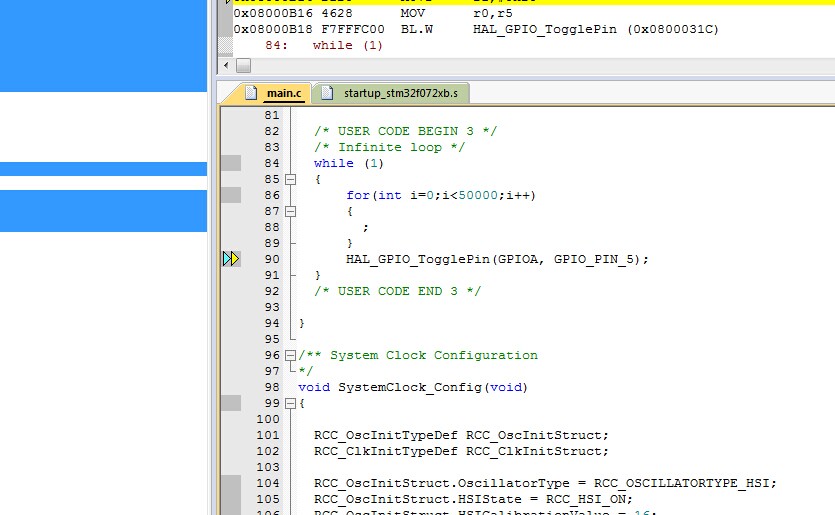This screenshot has width=835, height=515.
Task: Click the main.c file icon in tab
Action: [x=251, y=93]
